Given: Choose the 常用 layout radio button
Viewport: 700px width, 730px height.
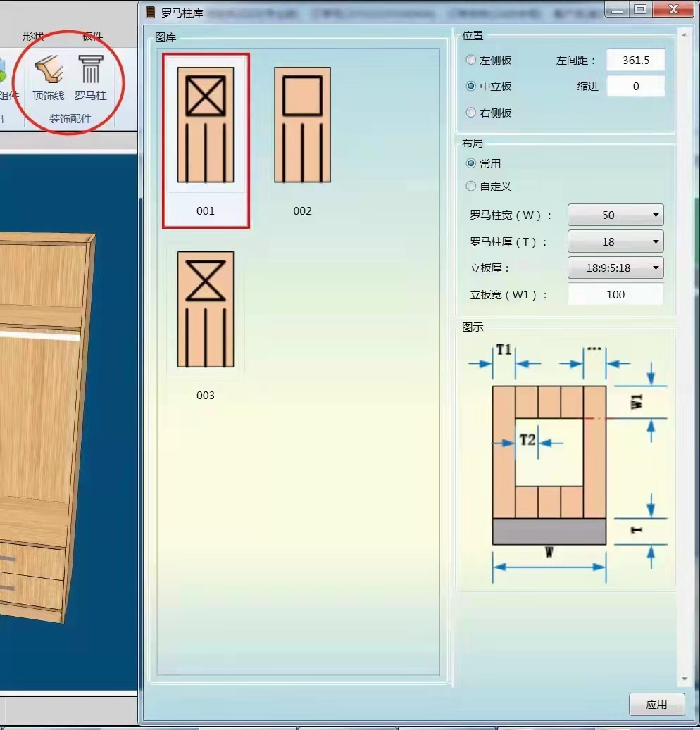Looking at the screenshot, I should click(471, 163).
